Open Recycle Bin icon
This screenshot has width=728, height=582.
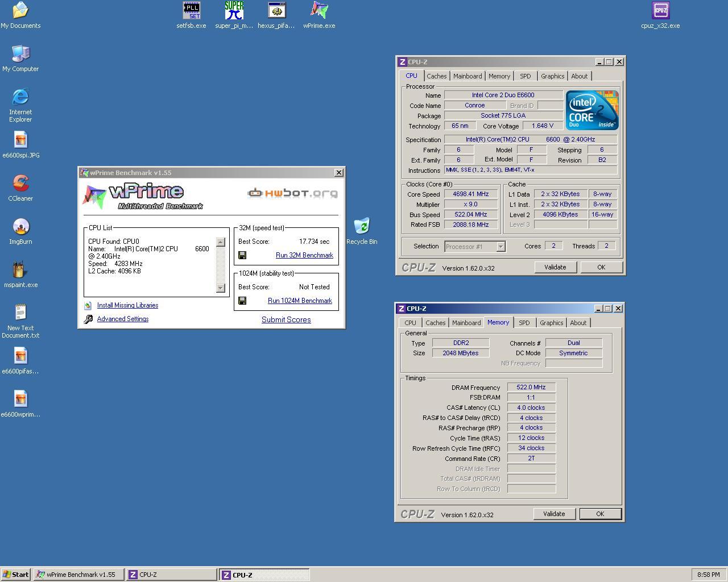pyautogui.click(x=362, y=231)
